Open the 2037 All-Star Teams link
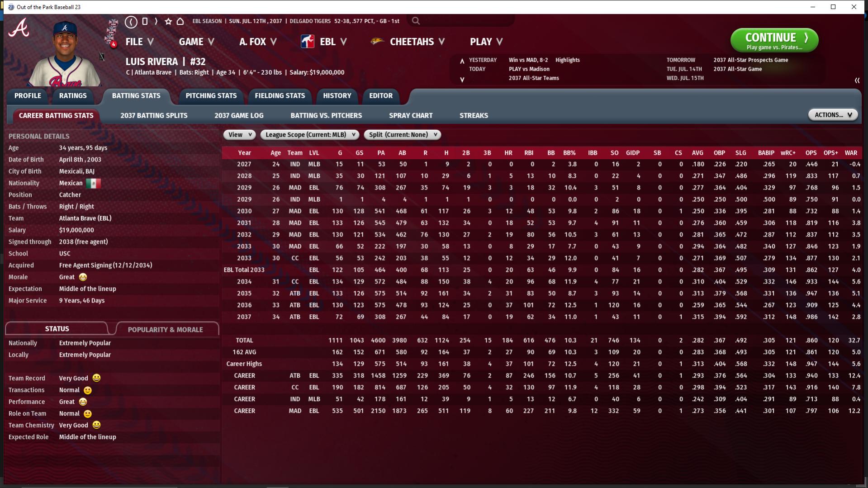This screenshot has width=868, height=488. pos(534,78)
